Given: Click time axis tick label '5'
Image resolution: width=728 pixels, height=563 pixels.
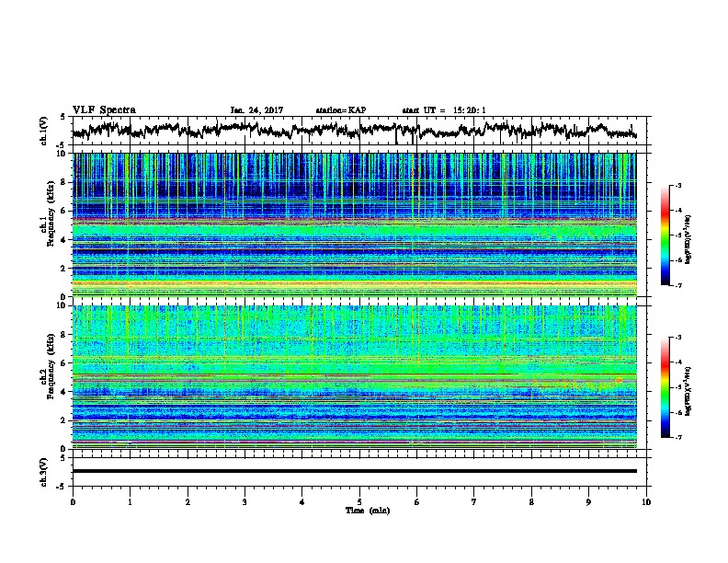Looking at the screenshot, I should [x=359, y=502].
